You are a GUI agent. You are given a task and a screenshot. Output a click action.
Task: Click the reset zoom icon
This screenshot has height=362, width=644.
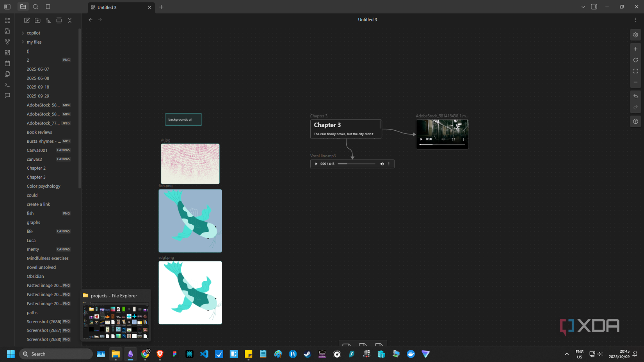point(635,60)
